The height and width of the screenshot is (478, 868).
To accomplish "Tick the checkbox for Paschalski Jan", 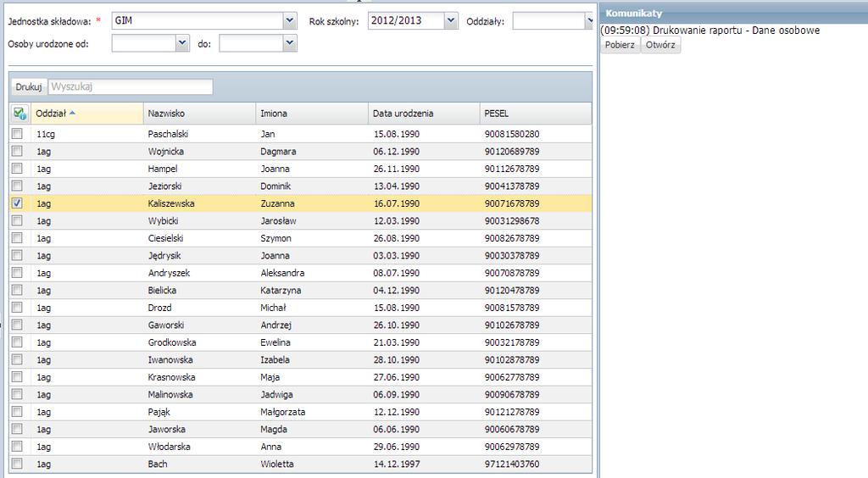I will click(17, 133).
